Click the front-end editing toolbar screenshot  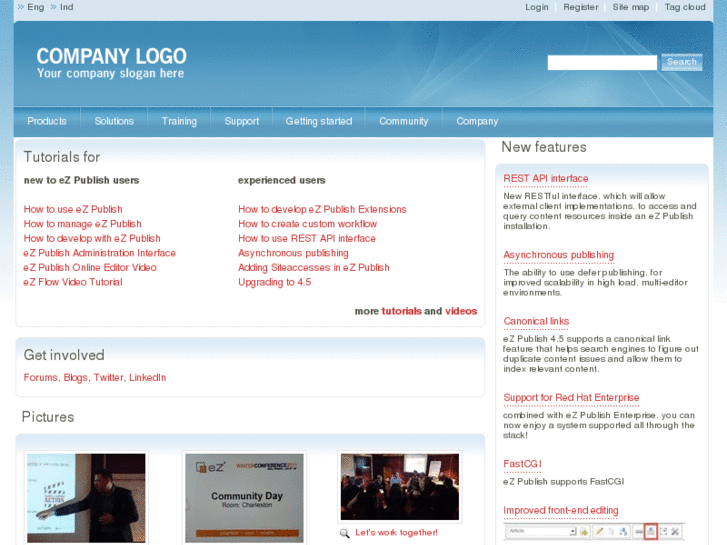point(593,532)
